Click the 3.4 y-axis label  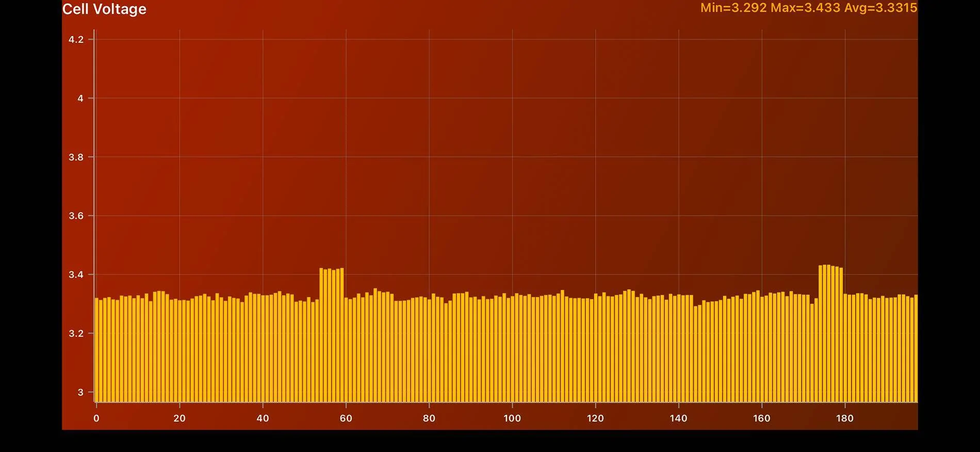point(76,275)
